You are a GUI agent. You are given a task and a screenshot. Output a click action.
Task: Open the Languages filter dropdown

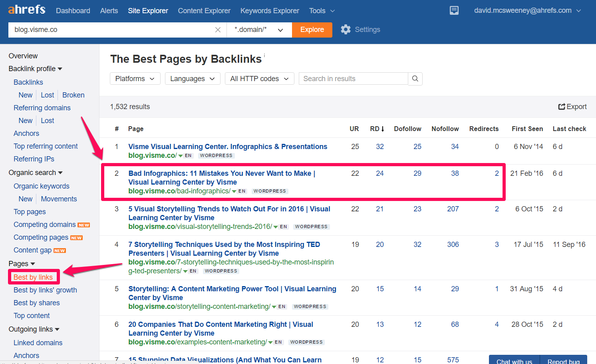192,79
